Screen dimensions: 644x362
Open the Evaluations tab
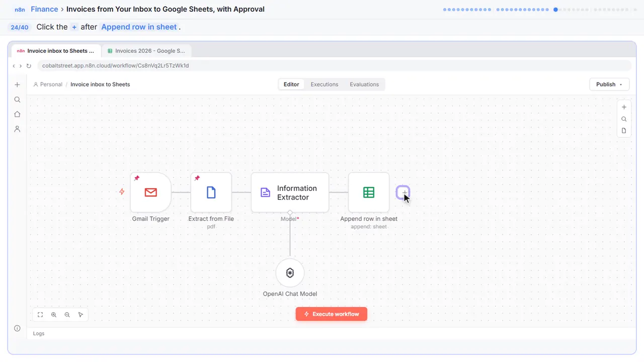coord(364,84)
